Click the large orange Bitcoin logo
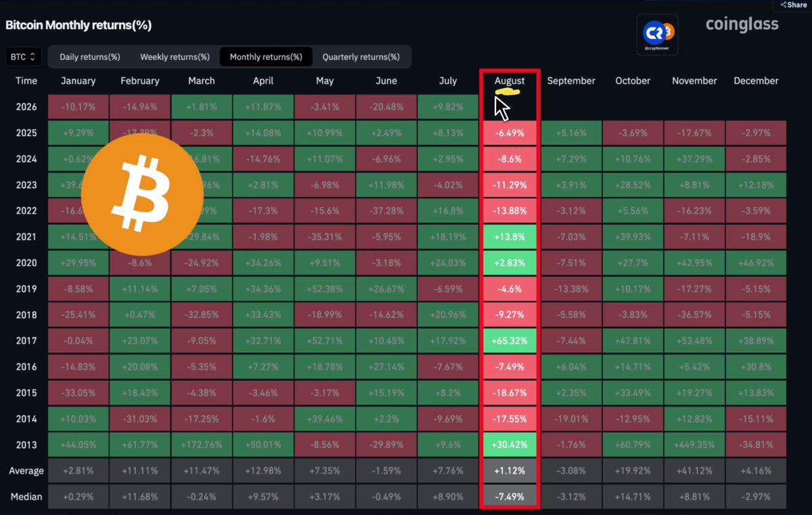Screen dimensions: 812x515 pos(142,194)
